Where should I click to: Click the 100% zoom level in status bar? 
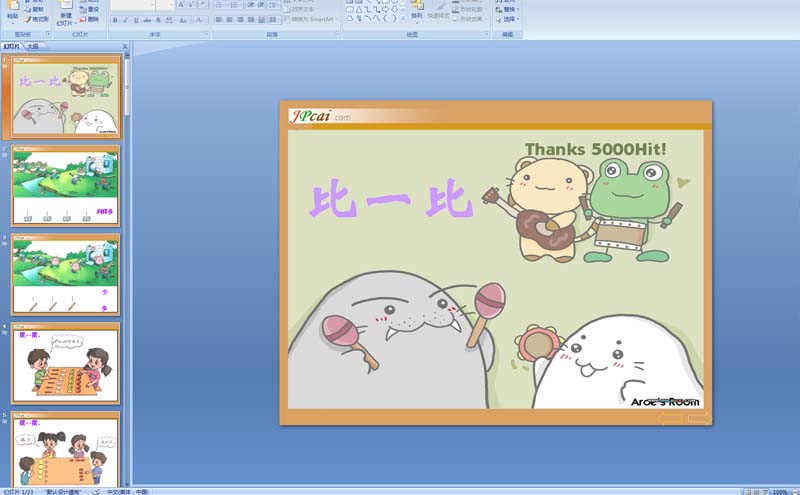(779, 492)
